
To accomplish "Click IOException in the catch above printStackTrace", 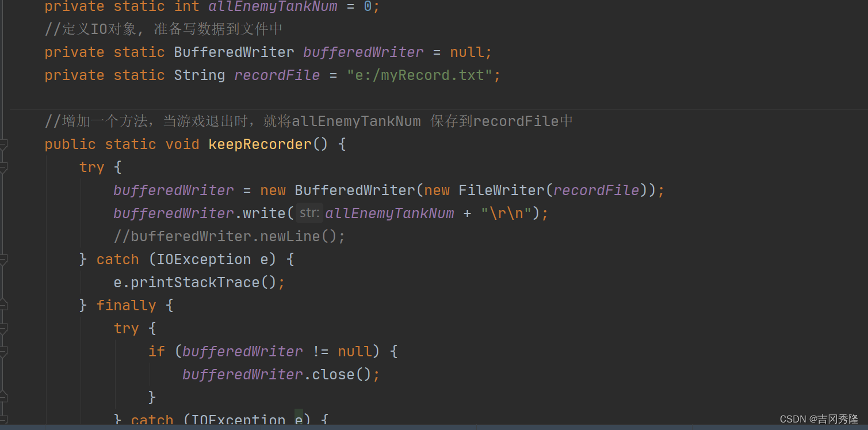I will pyautogui.click(x=204, y=259).
